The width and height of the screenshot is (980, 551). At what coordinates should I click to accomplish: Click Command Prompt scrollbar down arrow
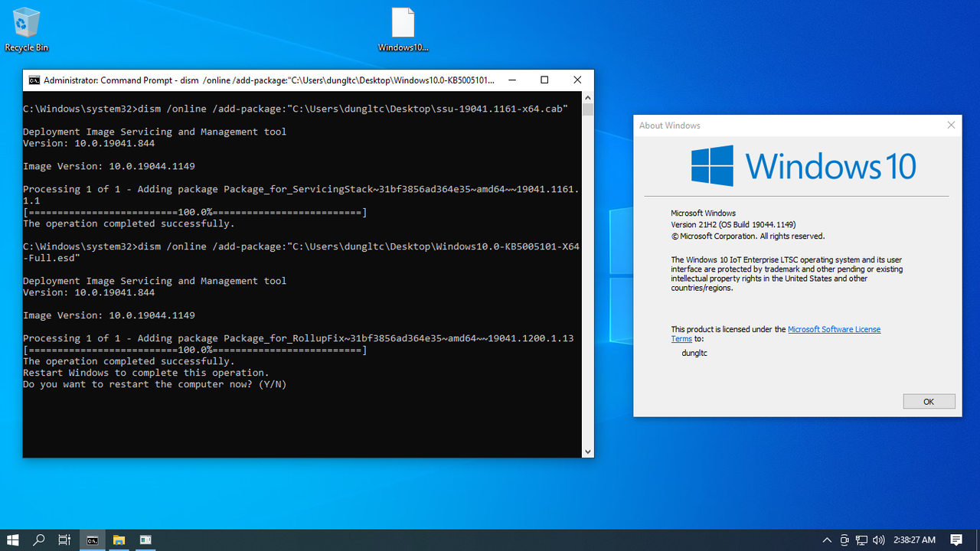click(x=588, y=452)
